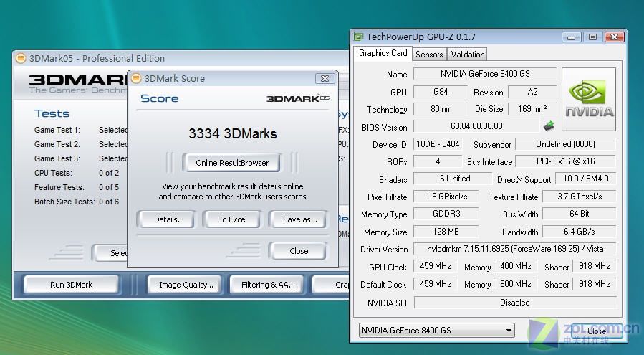The width and height of the screenshot is (644, 355).
Task: Click the CPU Tests label in 3DMark05
Action: [x=53, y=173]
